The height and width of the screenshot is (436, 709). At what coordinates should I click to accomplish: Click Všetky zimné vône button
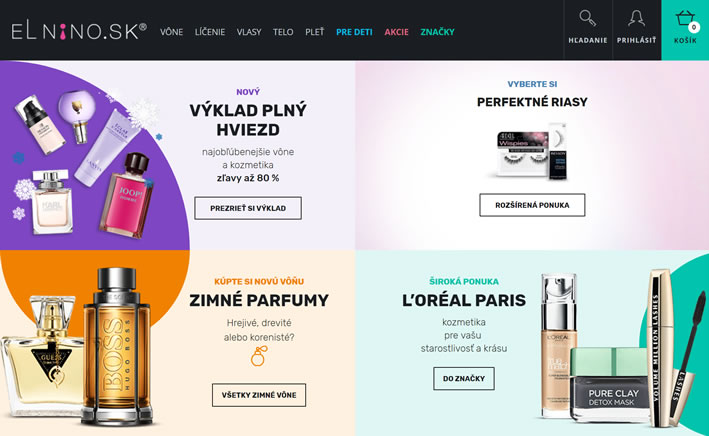point(259,395)
